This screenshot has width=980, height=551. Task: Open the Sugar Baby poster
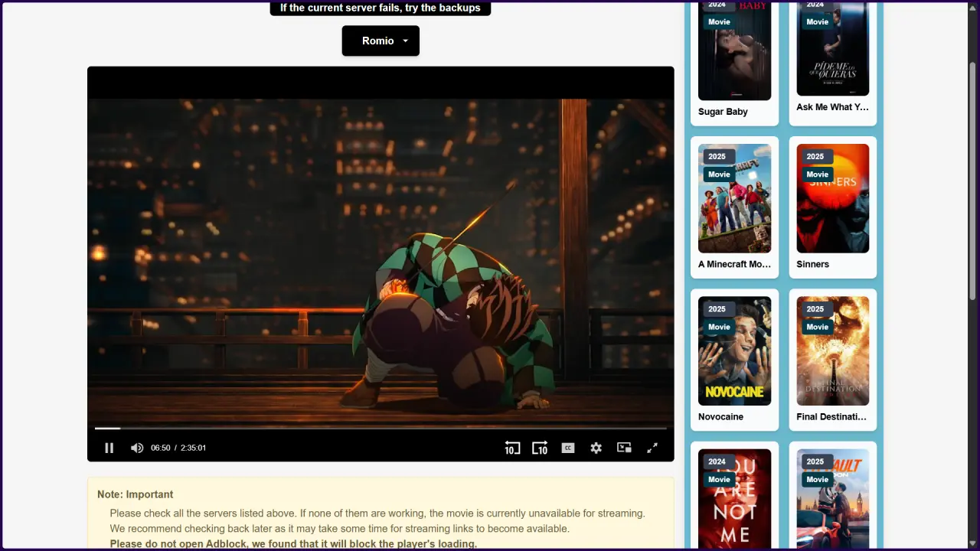[x=734, y=51]
